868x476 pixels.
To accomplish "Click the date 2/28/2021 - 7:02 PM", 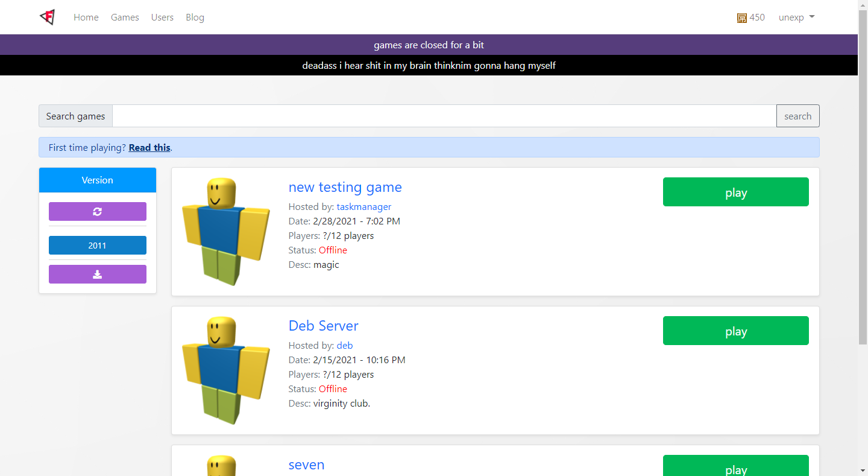I will point(357,221).
